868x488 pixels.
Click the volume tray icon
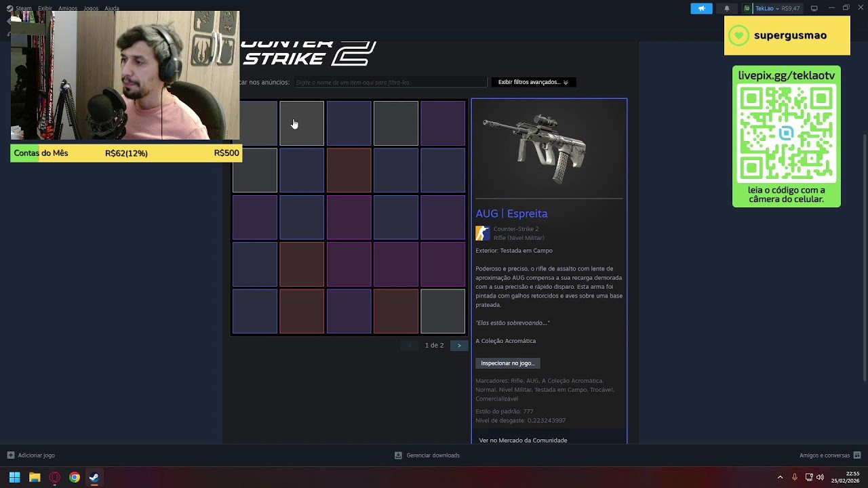(x=820, y=477)
